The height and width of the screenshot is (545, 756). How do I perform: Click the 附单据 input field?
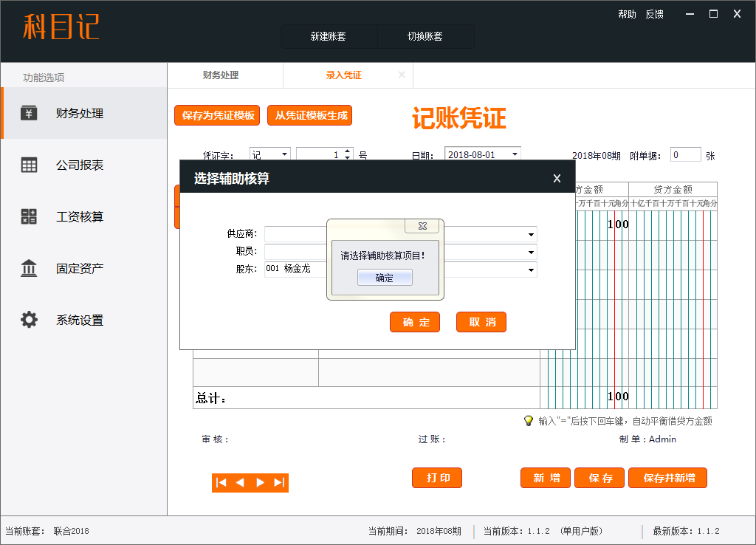[x=685, y=155]
